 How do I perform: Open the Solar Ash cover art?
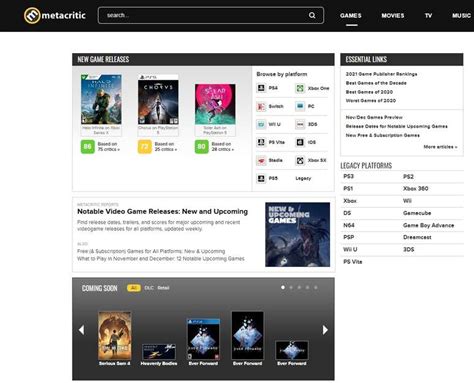[215, 104]
